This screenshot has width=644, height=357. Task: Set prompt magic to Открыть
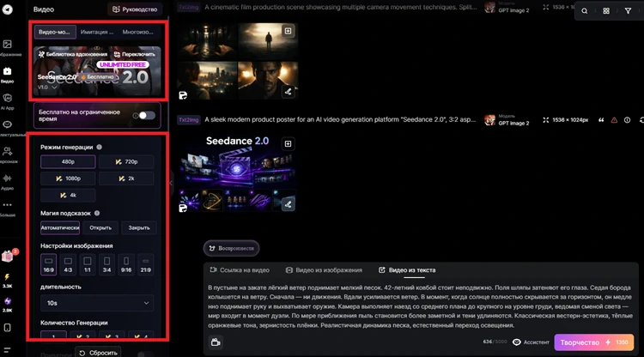click(100, 227)
